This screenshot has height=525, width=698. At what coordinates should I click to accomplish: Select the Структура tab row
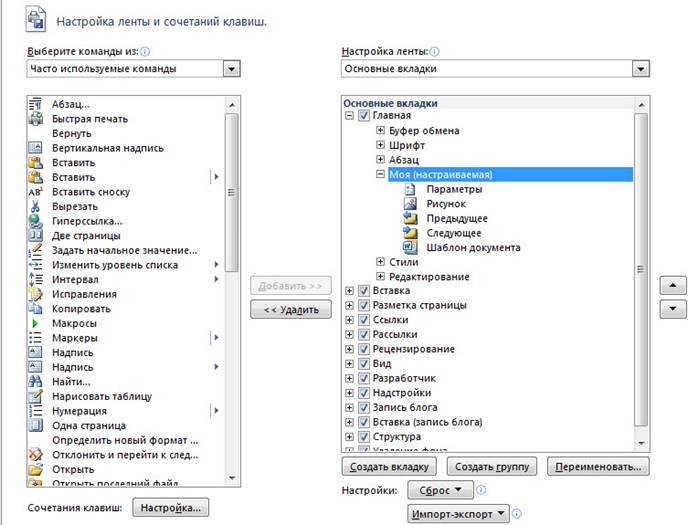[397, 437]
